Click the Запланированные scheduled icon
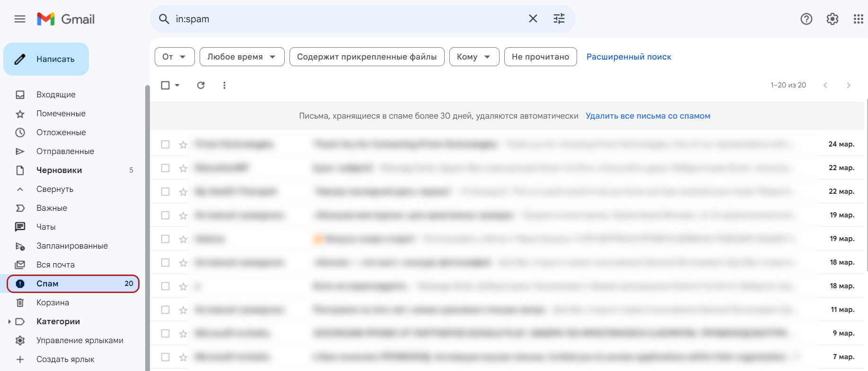 pyautogui.click(x=20, y=246)
